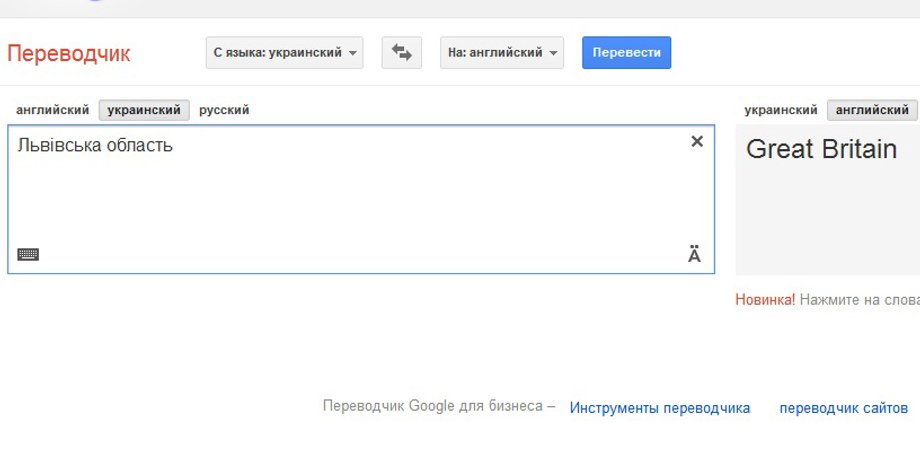Swap source and target languages

[x=402, y=53]
